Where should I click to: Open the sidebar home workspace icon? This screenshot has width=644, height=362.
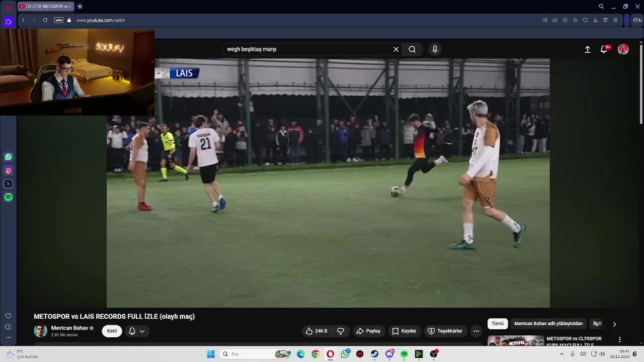tap(8, 22)
